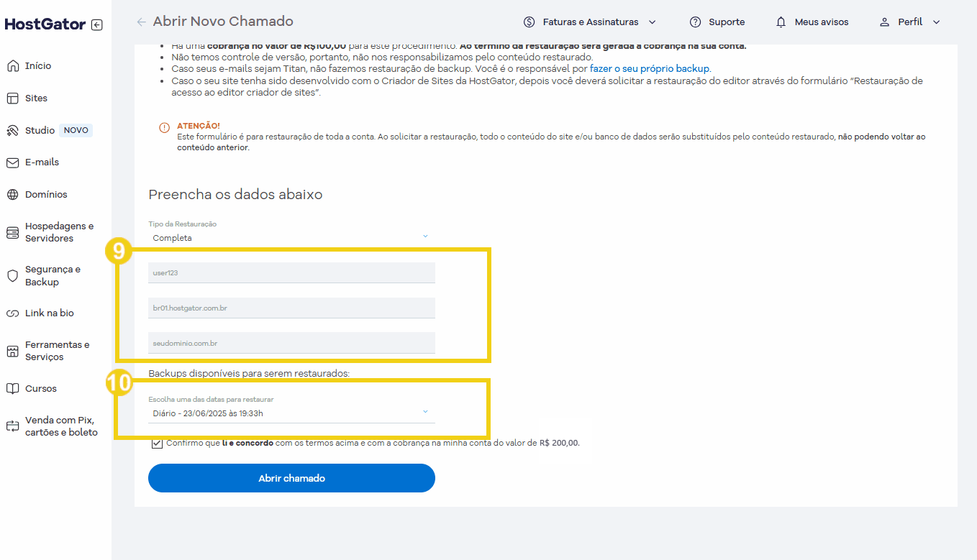977x560 pixels.
Task: Click the Domínios globe icon
Action: click(12, 195)
